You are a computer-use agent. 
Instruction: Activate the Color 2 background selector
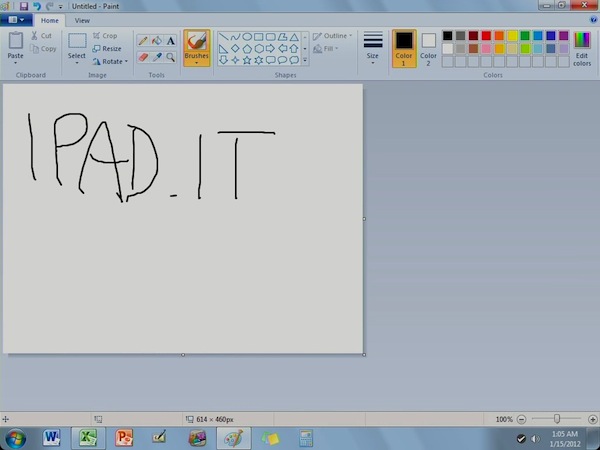pyautogui.click(x=428, y=47)
